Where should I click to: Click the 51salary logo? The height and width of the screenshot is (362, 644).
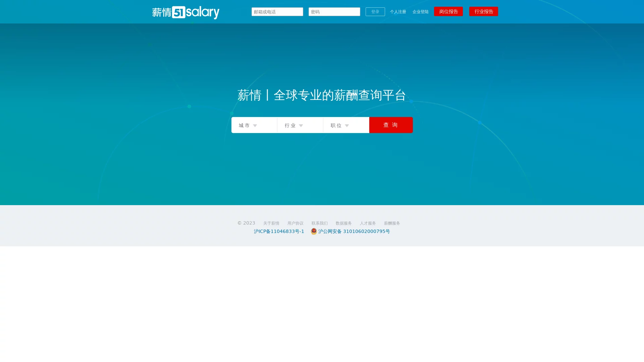click(x=185, y=12)
